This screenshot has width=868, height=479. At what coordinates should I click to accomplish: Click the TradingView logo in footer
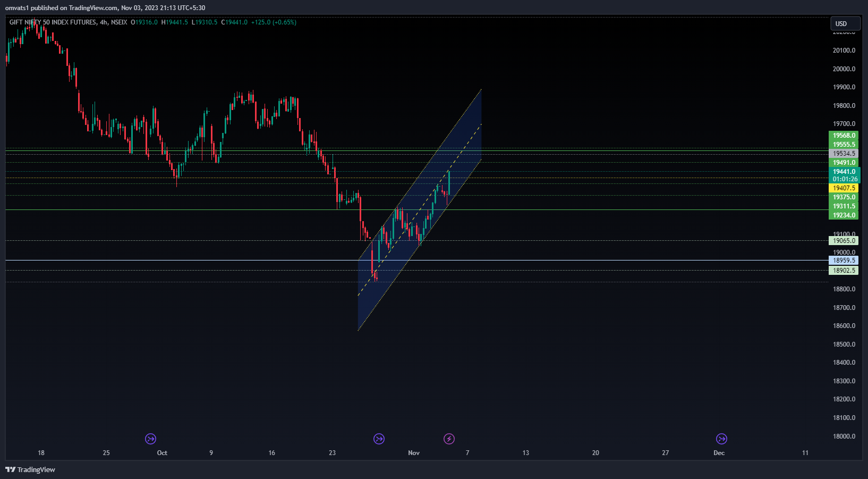[30, 469]
